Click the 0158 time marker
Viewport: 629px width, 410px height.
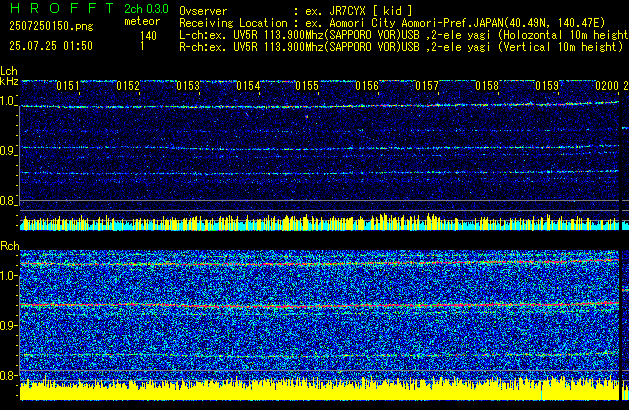pyautogui.click(x=487, y=86)
